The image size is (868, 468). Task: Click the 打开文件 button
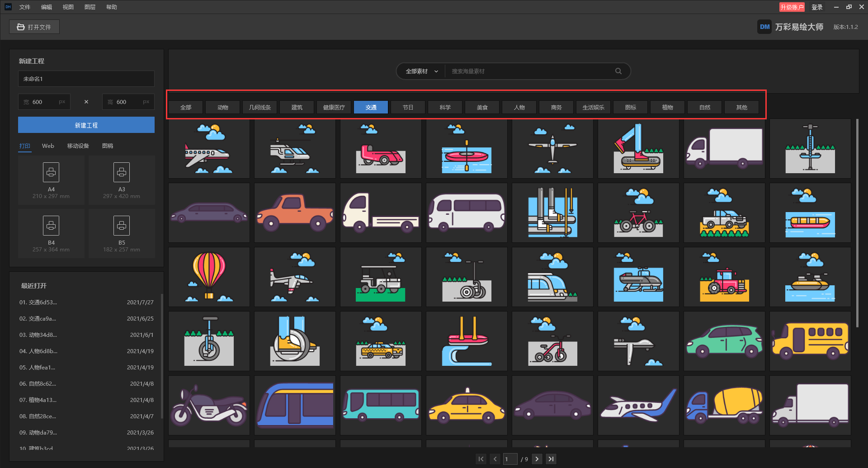[x=34, y=27]
